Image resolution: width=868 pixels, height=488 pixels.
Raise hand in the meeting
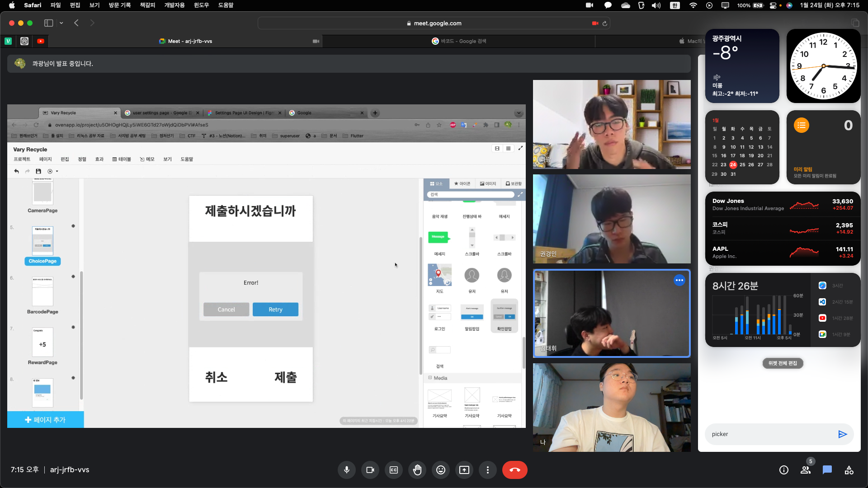(417, 470)
